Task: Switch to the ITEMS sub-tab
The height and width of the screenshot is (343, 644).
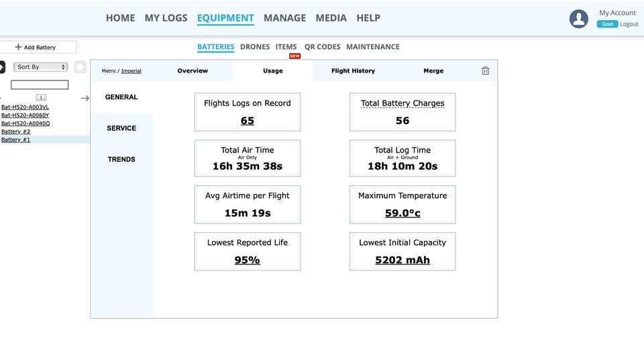Action: pos(286,47)
